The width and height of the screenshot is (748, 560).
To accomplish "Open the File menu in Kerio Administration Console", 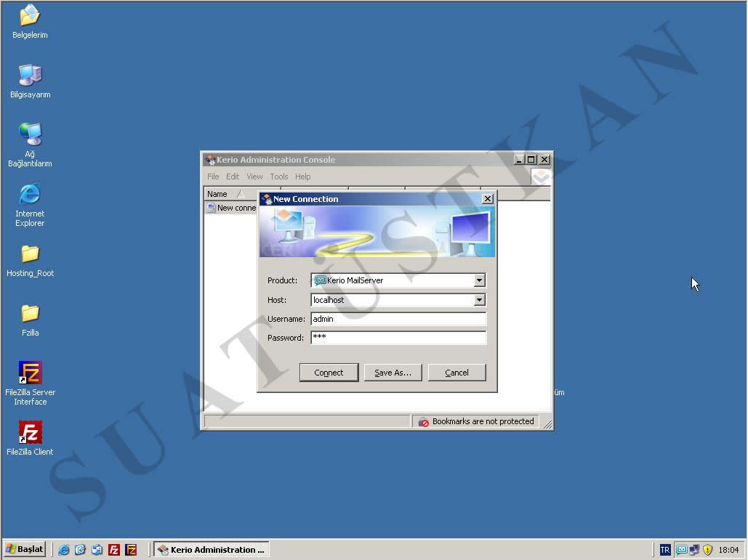I will click(x=213, y=176).
